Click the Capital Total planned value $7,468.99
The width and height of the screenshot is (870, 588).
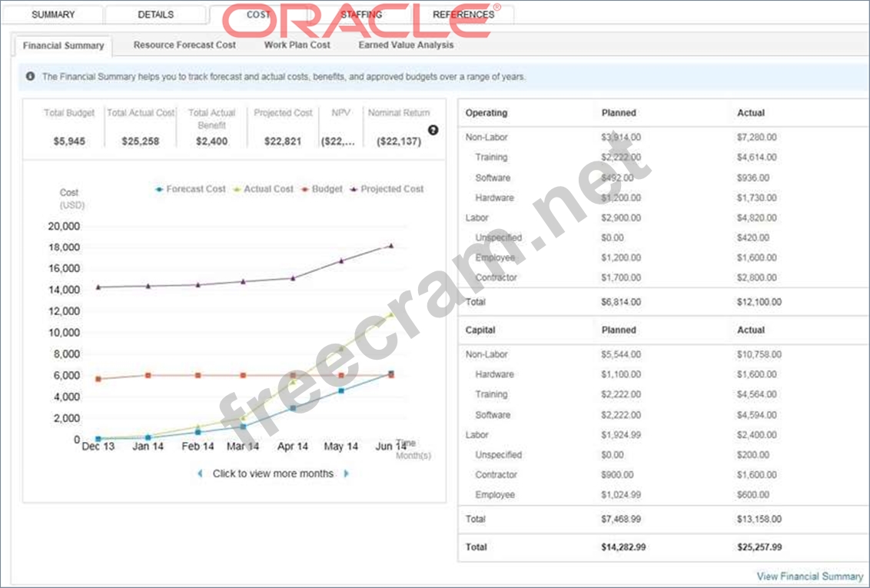621,520
